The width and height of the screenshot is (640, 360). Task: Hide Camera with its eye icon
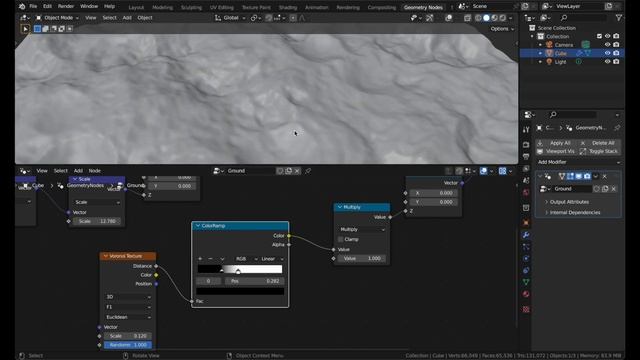tap(607, 44)
